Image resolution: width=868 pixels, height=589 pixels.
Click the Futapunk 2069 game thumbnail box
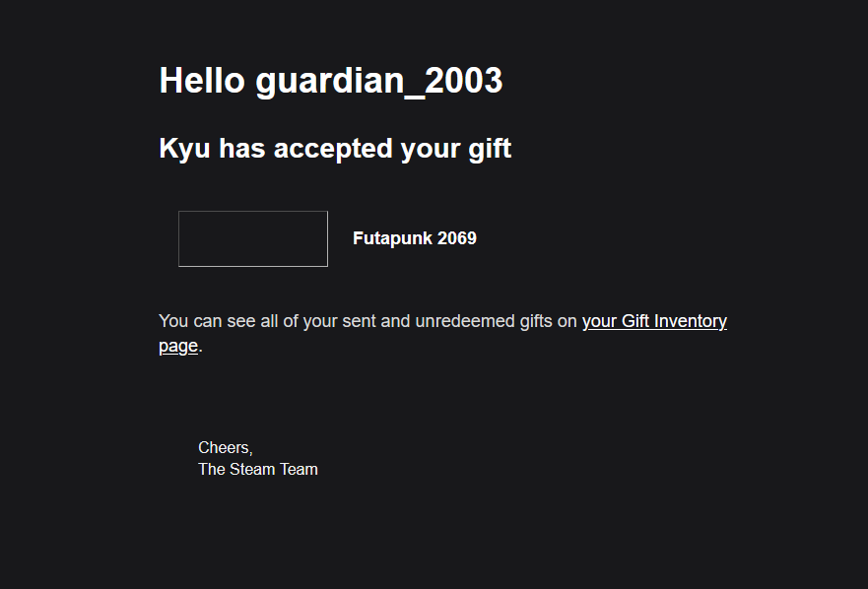[x=253, y=238]
